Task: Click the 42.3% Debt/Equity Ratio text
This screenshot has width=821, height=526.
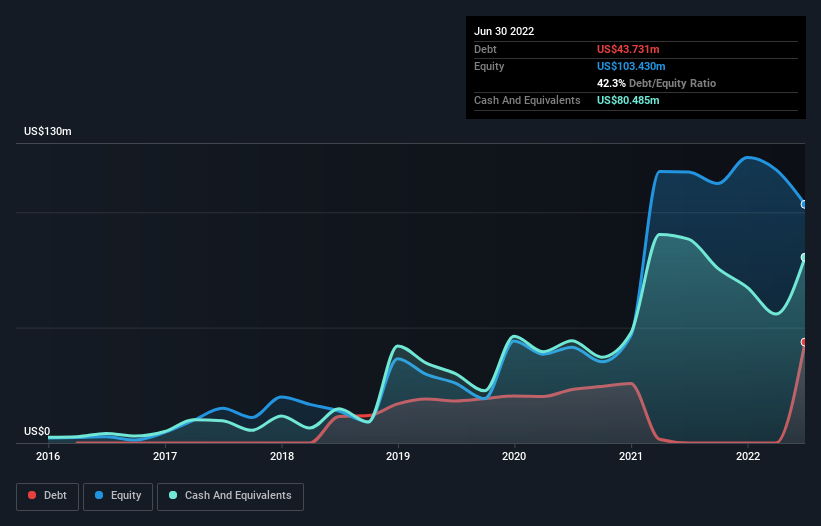Action: coord(657,83)
